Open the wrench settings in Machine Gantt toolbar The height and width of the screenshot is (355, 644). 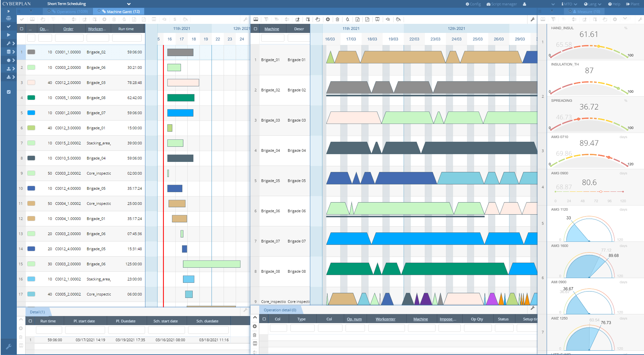point(533,19)
